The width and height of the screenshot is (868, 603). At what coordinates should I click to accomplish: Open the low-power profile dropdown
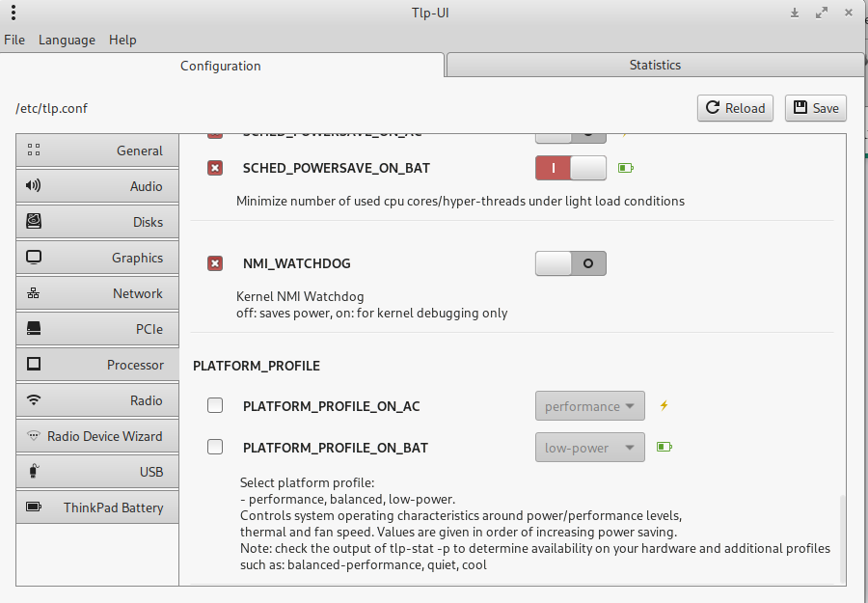click(589, 448)
